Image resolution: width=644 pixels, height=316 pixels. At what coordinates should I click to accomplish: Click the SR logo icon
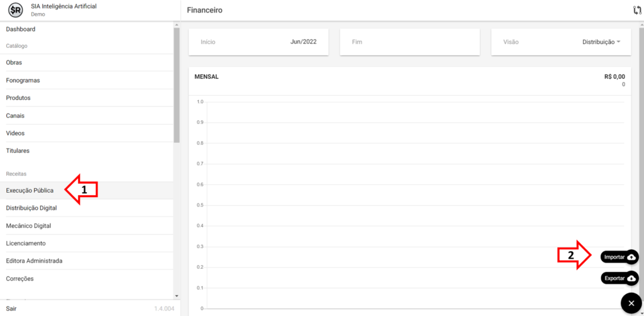pyautogui.click(x=16, y=10)
